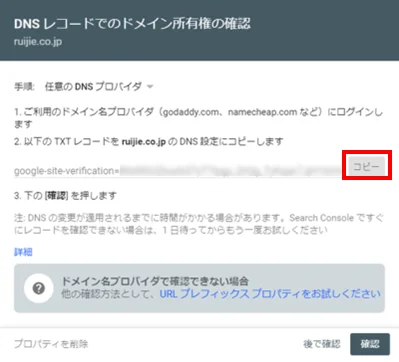Click bold ruijie.co.jp in step 2
The width and height of the screenshot is (399, 362).
coord(144,142)
